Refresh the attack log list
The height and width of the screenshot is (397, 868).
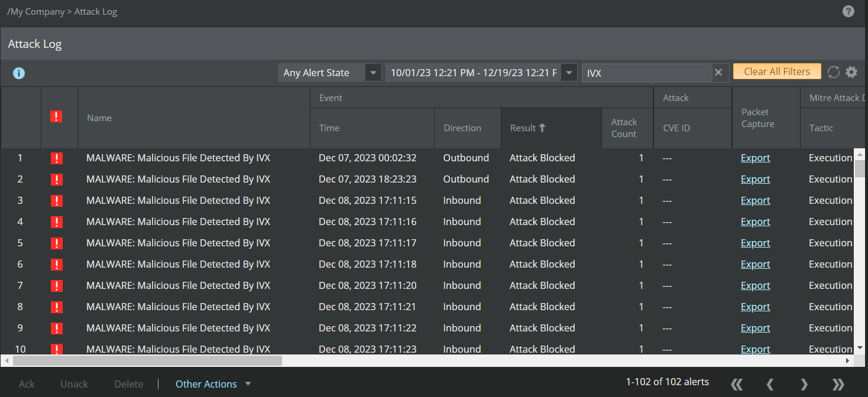coord(834,72)
